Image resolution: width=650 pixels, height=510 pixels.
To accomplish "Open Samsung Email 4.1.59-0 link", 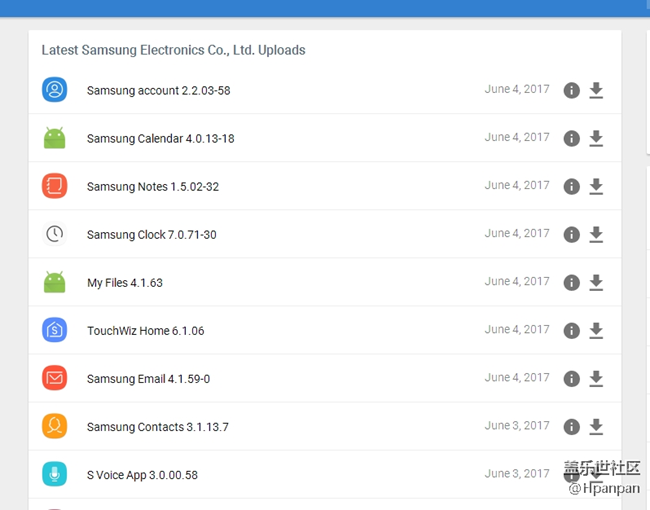I will click(x=148, y=379).
